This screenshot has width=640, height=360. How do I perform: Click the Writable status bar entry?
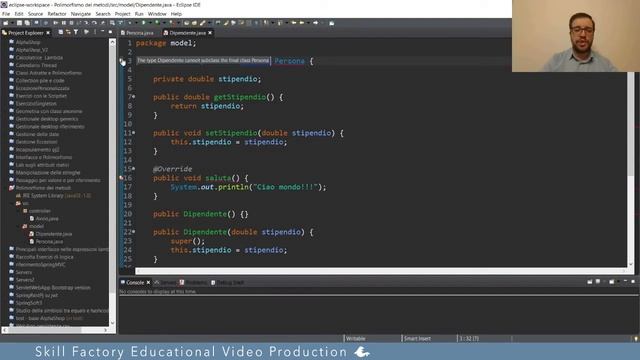[356, 338]
